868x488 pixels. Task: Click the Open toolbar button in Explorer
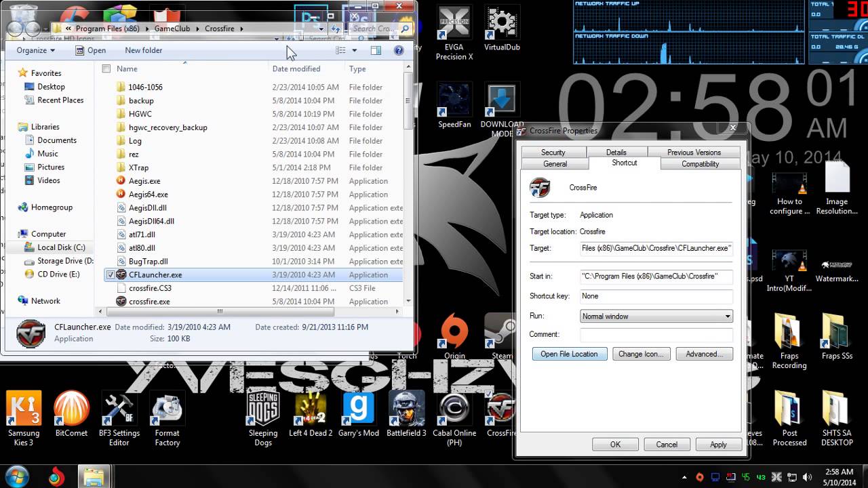point(91,50)
